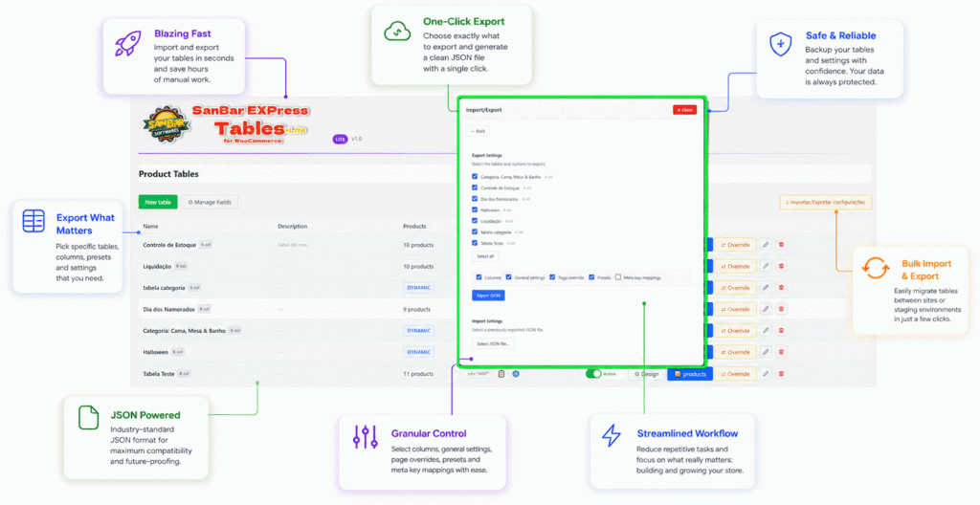This screenshot has width=980, height=505.
Task: Click the Name column header
Action: point(150,227)
